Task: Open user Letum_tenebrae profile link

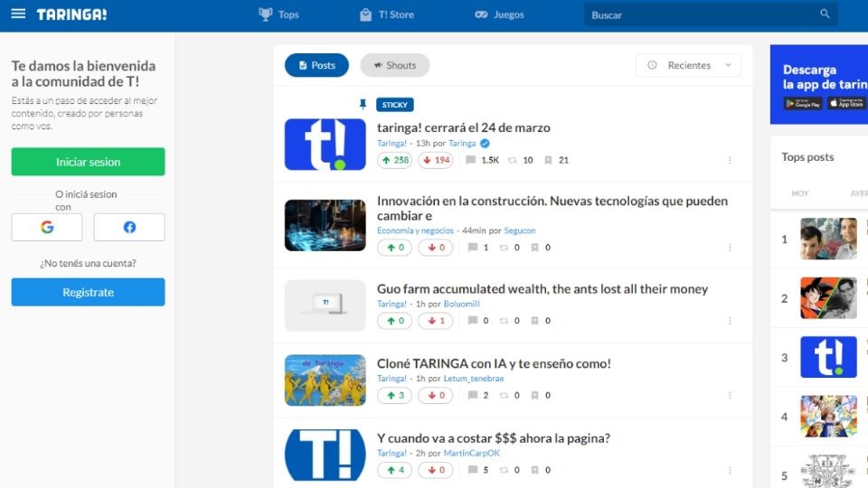Action: 473,379
